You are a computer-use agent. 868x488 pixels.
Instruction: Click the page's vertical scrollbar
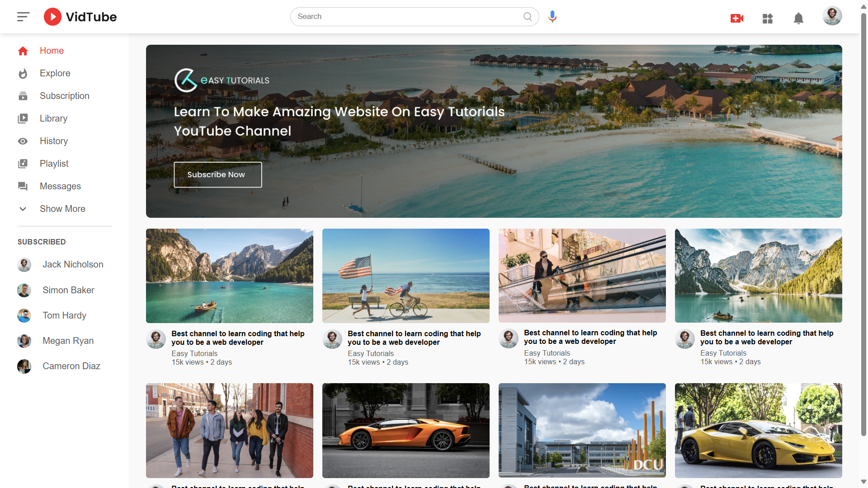tap(863, 225)
